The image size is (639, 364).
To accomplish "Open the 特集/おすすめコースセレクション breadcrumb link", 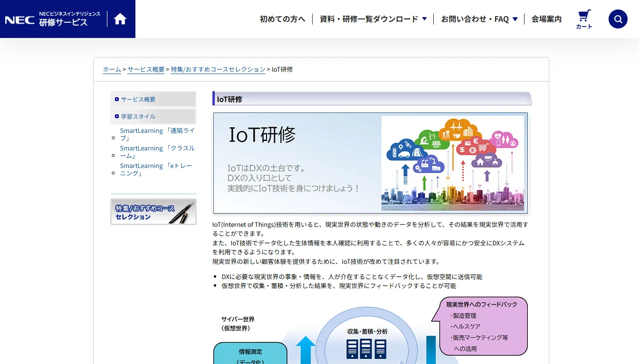I will (x=218, y=69).
